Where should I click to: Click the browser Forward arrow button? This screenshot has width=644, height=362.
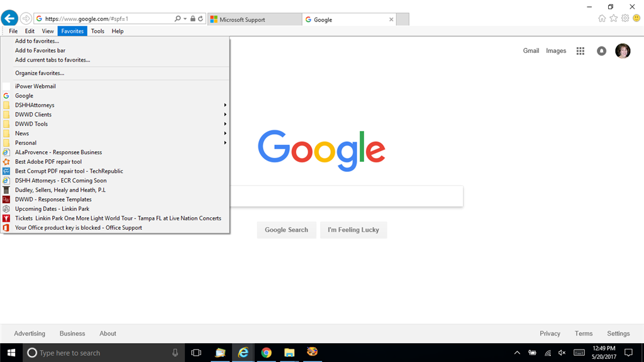coord(26,18)
